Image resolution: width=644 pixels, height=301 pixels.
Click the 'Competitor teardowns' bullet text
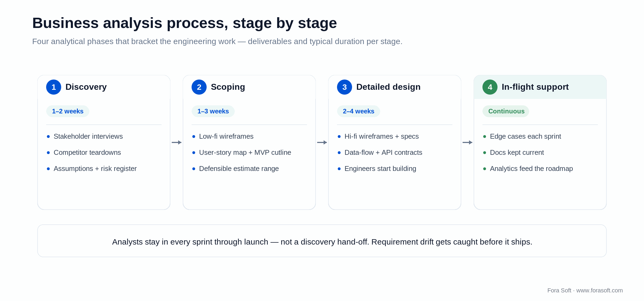pos(87,153)
